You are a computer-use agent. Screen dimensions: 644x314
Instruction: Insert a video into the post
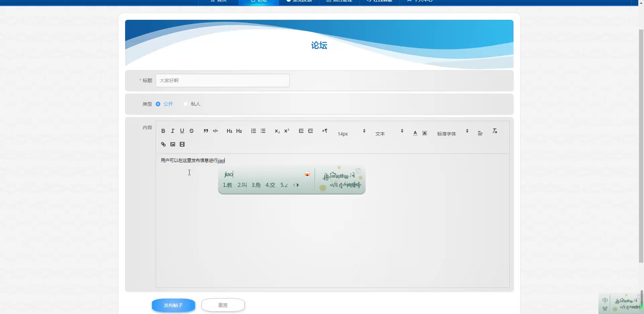[182, 144]
